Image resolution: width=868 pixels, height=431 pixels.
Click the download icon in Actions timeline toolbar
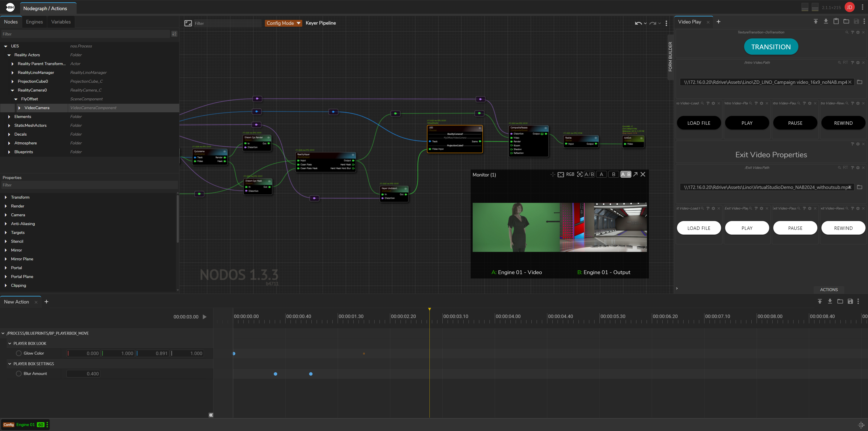pos(830,301)
